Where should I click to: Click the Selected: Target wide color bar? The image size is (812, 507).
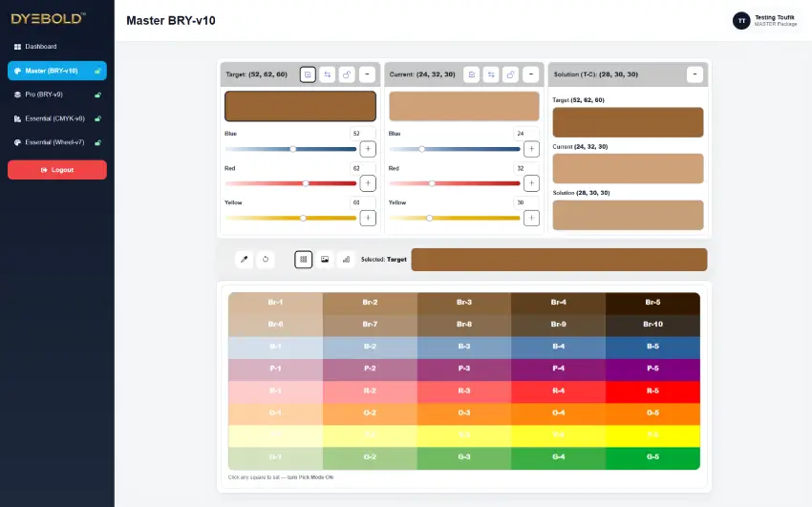coord(559,259)
